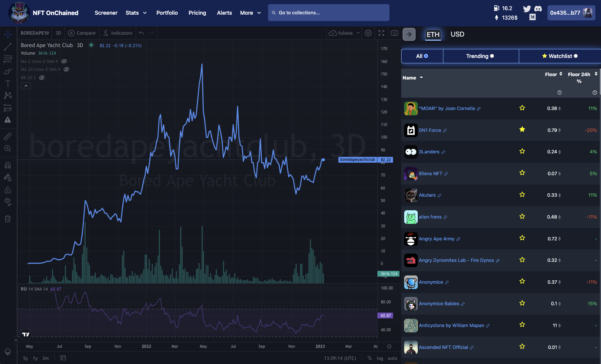601x364 pixels.
Task: Select the brush drawing tool
Action: tap(8, 71)
